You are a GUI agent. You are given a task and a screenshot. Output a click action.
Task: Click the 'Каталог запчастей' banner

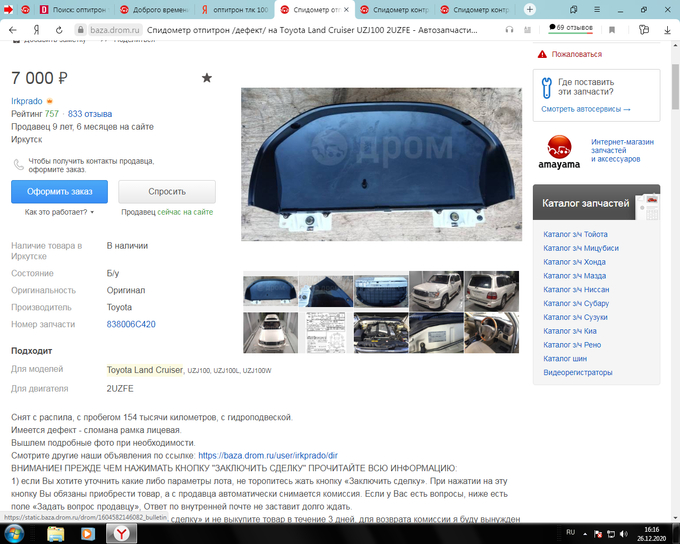(x=596, y=203)
